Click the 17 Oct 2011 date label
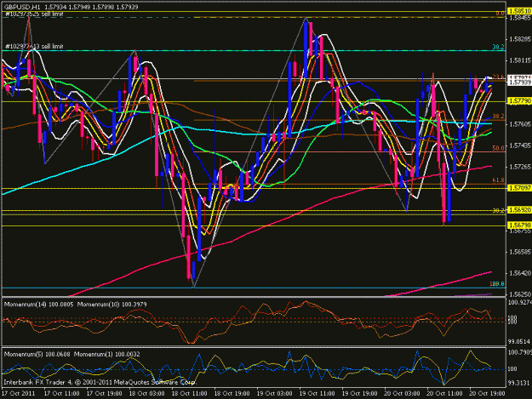532x399 pixels. 19,393
